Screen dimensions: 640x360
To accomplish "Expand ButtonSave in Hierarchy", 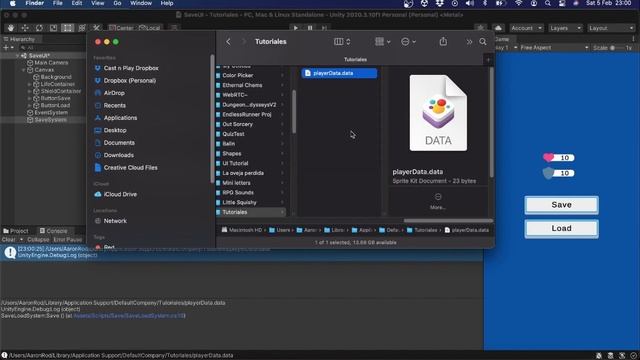I will pos(29,98).
